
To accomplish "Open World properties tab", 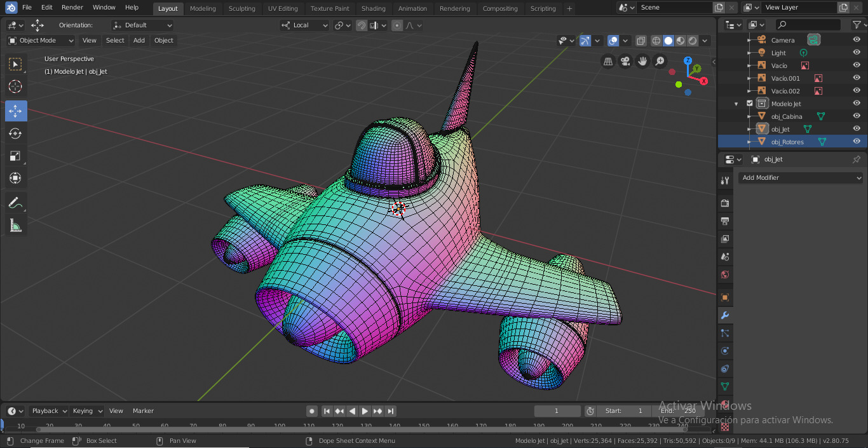I will click(725, 275).
